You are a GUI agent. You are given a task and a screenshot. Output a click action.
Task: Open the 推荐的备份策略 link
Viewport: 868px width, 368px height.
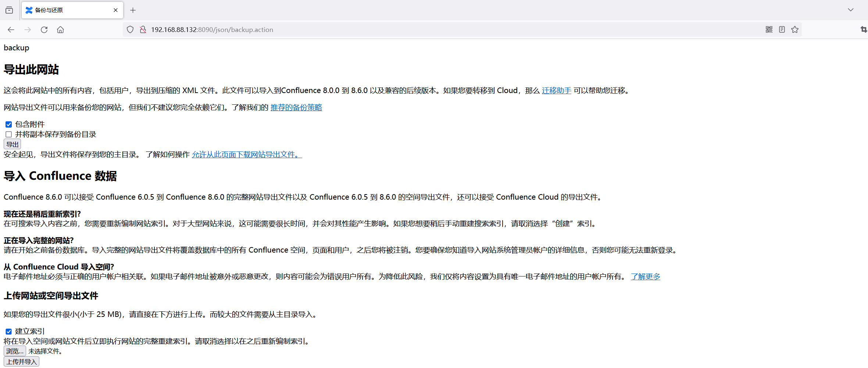coord(296,108)
